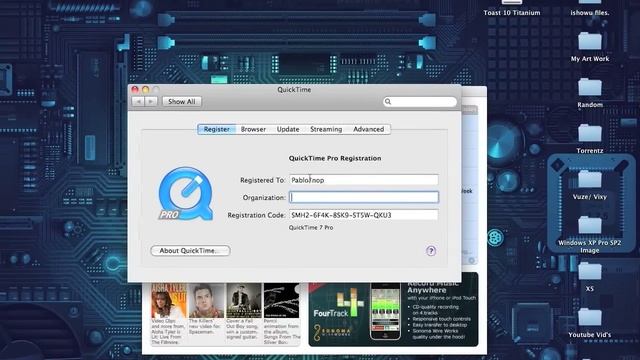Click the QuickTime Pro logo

point(186,194)
